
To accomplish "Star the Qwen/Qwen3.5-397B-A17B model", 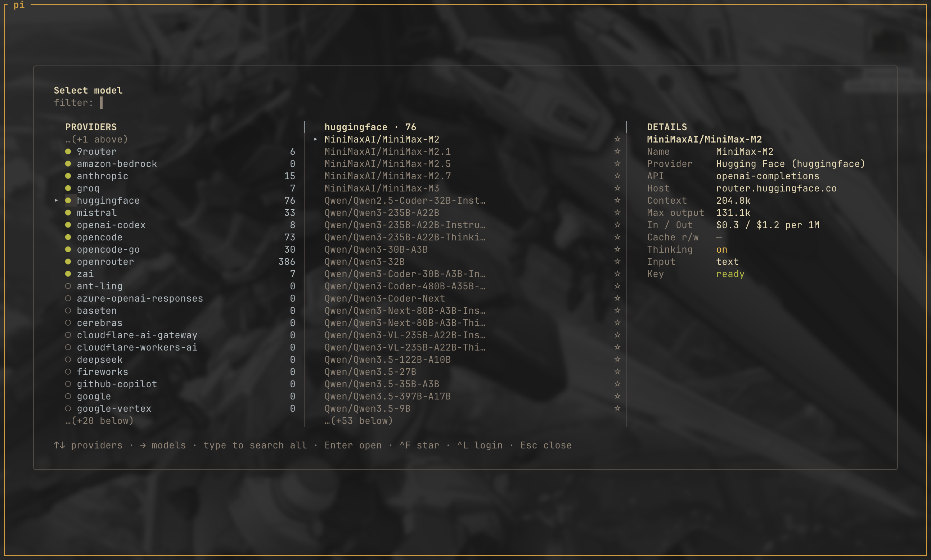I will pos(617,396).
